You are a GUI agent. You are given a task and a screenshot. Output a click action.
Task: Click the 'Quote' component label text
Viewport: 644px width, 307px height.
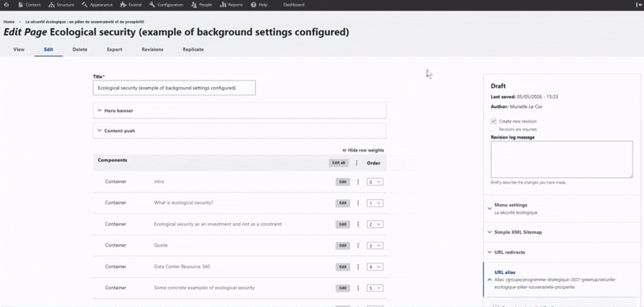pyautogui.click(x=160, y=245)
